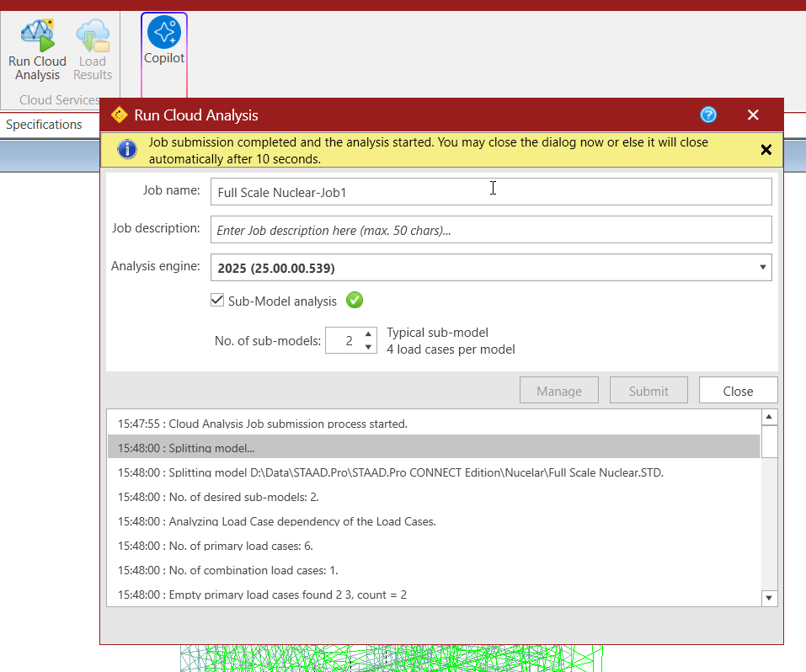This screenshot has width=806, height=672.
Task: Click the Submit button
Action: coord(649,391)
